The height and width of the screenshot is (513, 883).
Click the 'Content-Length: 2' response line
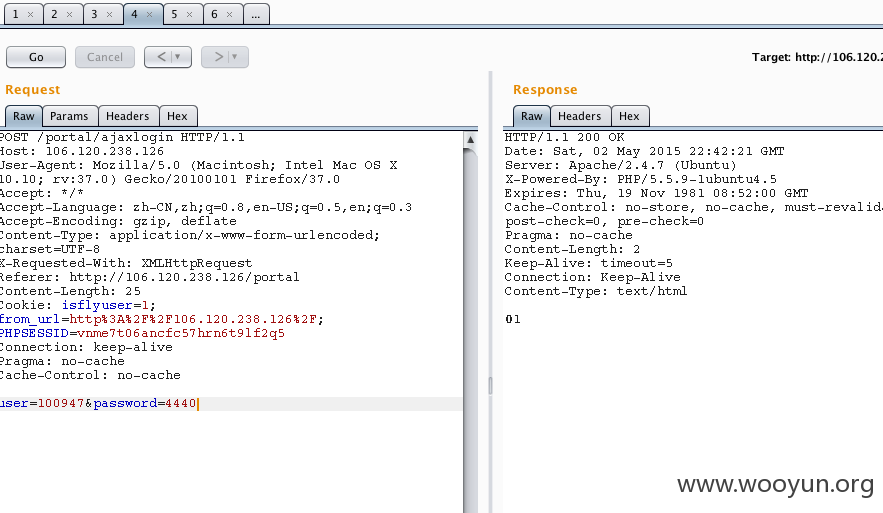point(572,249)
